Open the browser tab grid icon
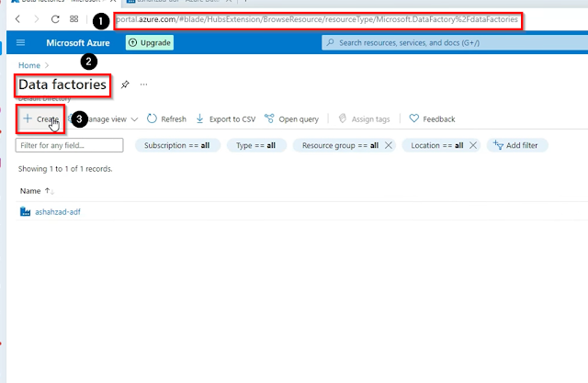 (x=74, y=18)
